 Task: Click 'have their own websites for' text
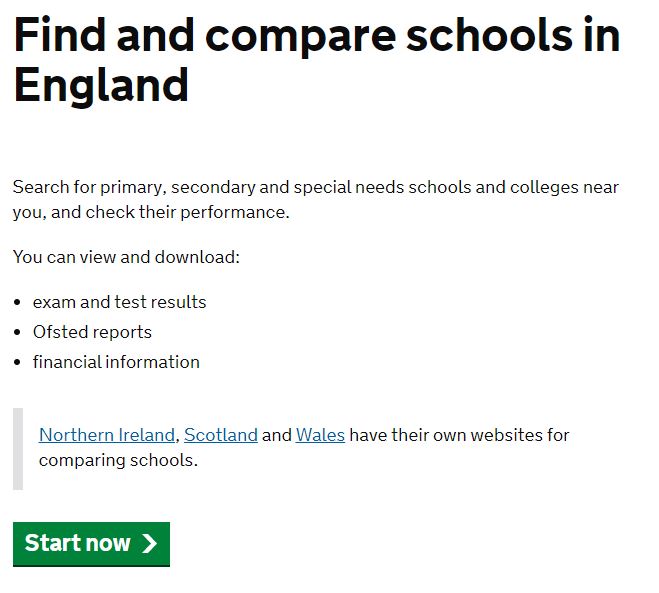pyautogui.click(x=459, y=435)
